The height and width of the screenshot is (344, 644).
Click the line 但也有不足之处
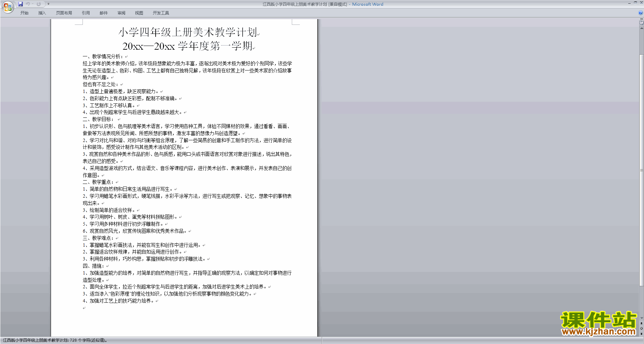(101, 84)
